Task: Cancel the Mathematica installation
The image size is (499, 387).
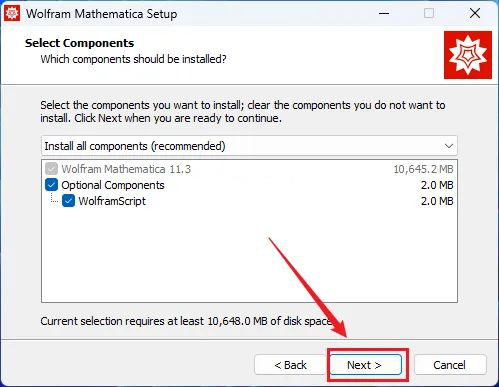Action: point(450,365)
